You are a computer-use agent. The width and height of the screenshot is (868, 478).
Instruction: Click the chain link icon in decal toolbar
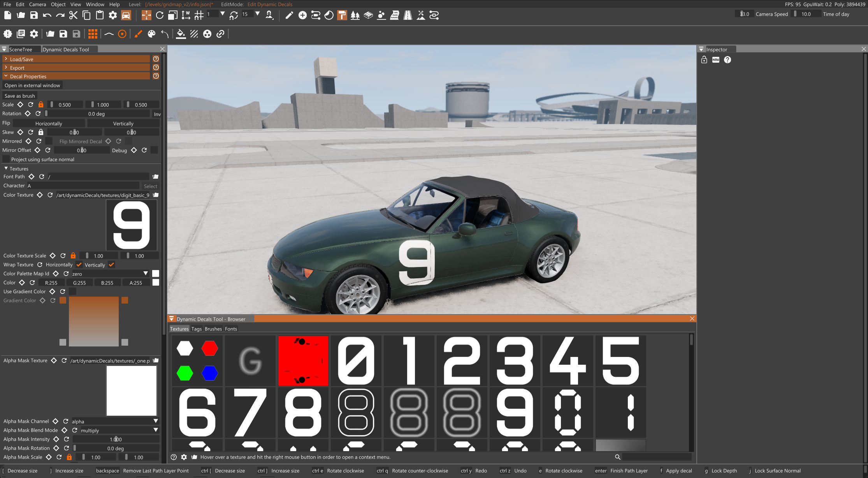pyautogui.click(x=220, y=34)
